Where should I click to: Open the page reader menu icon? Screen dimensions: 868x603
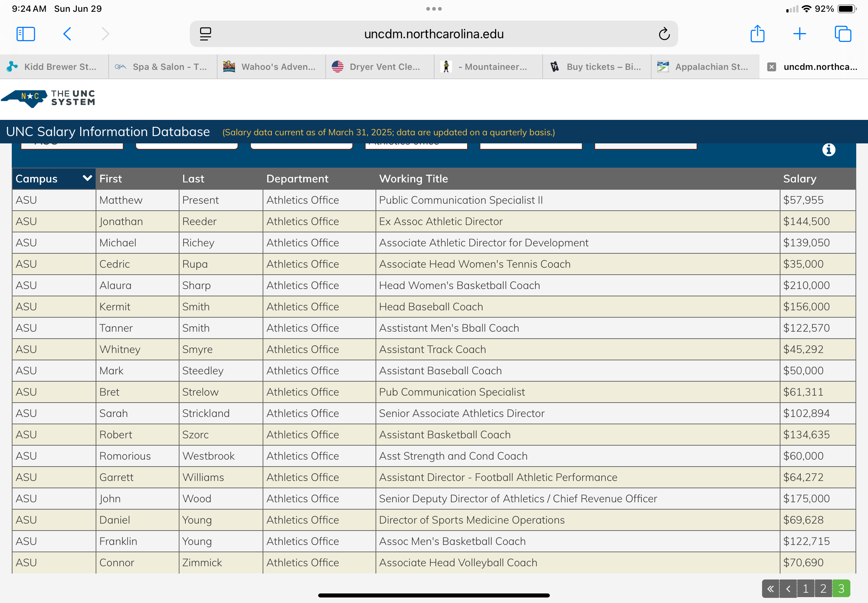pyautogui.click(x=205, y=34)
